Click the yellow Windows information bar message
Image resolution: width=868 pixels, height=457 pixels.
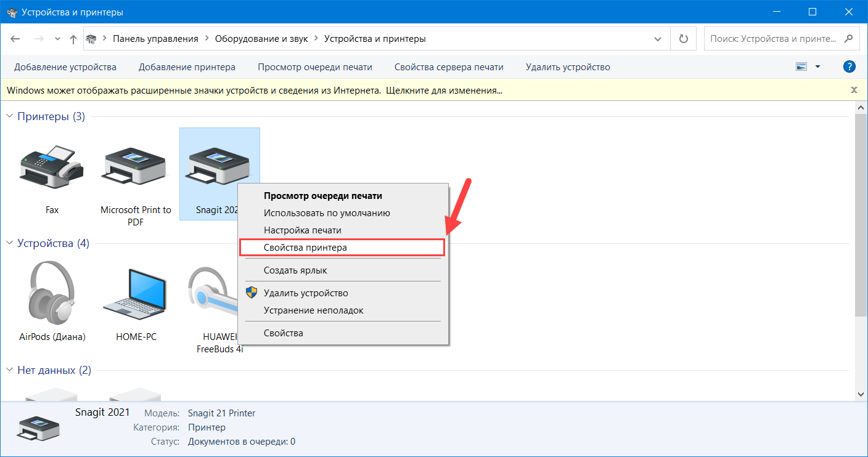click(255, 91)
